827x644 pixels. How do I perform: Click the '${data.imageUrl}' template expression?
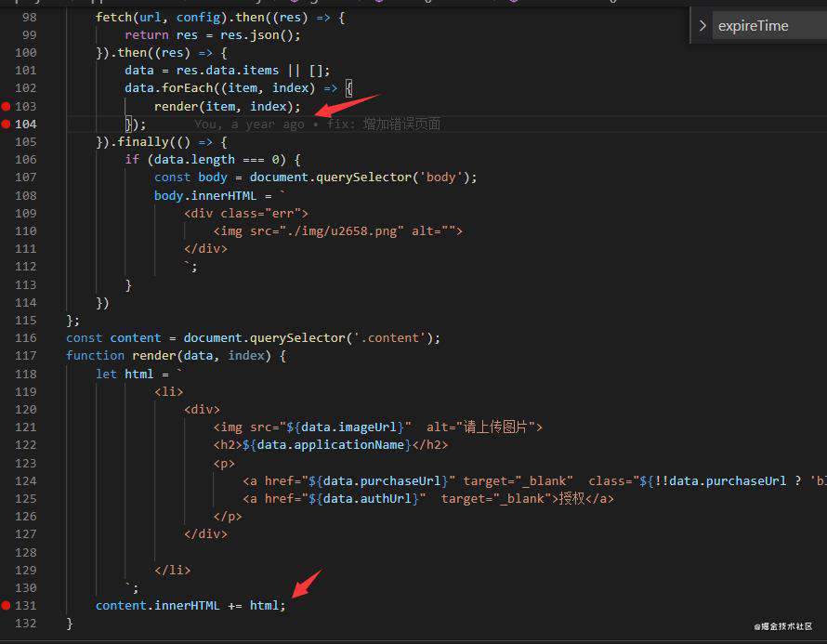tap(345, 427)
